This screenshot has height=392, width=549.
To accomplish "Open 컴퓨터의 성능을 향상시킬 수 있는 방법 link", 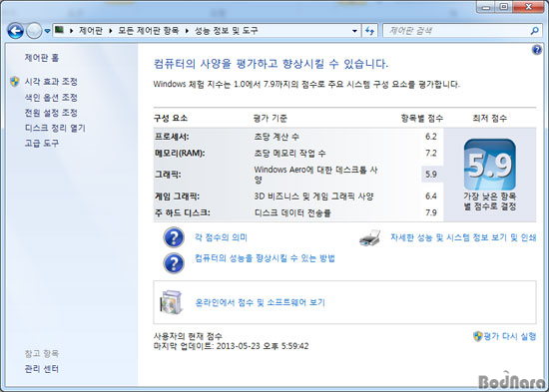I will click(265, 258).
